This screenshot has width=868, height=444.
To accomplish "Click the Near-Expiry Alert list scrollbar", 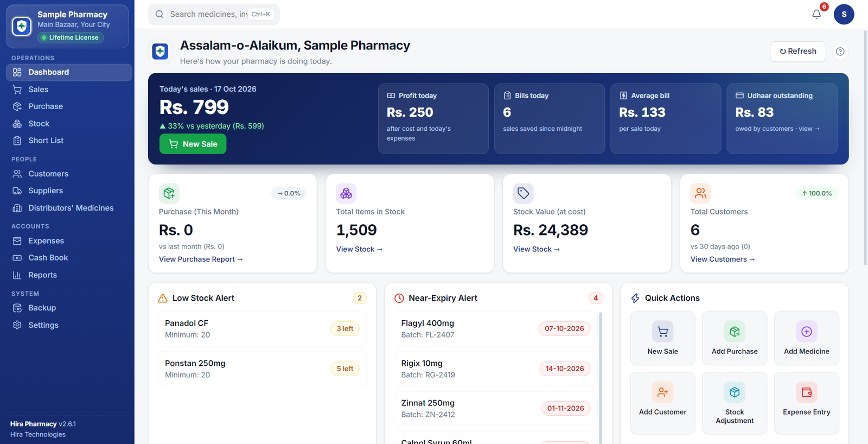I will click(600, 378).
